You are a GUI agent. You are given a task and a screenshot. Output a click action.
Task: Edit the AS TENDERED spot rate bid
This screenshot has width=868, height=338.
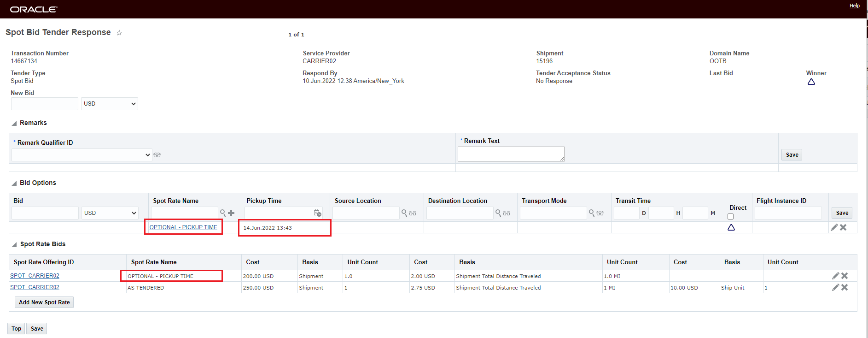tap(836, 287)
